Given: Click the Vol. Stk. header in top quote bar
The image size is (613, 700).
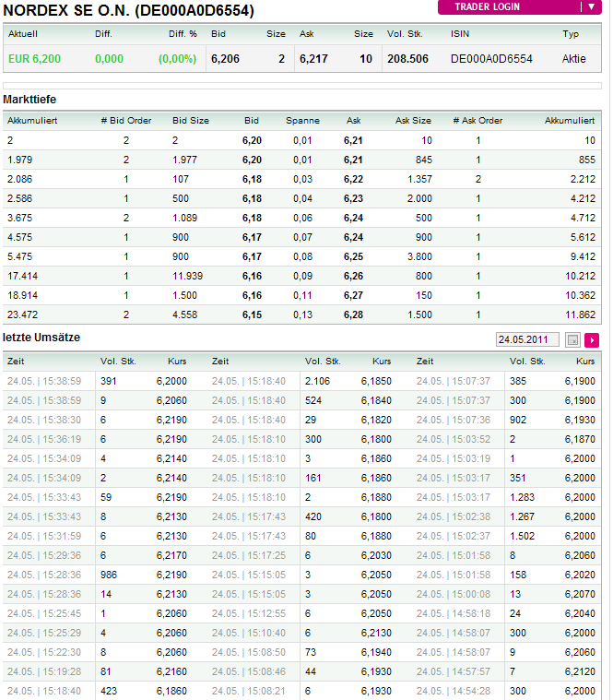Looking at the screenshot, I should tap(405, 34).
